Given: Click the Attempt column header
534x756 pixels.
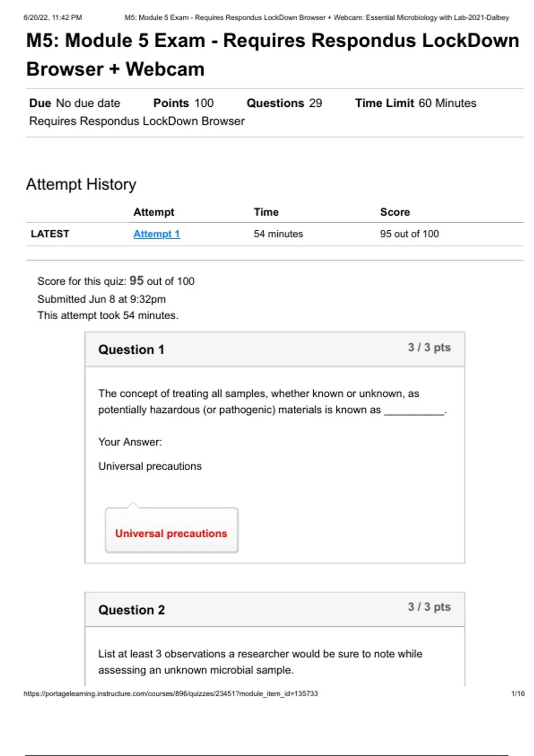Looking at the screenshot, I should point(154,212).
